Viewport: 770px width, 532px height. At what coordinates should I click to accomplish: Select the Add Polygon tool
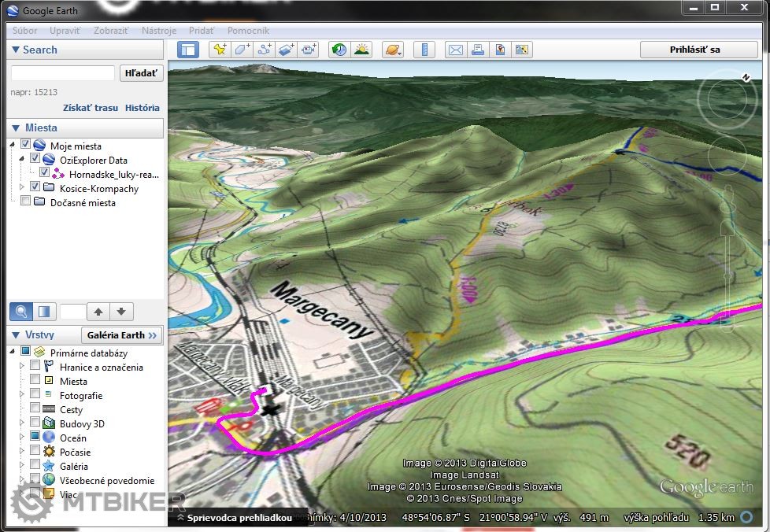point(242,50)
